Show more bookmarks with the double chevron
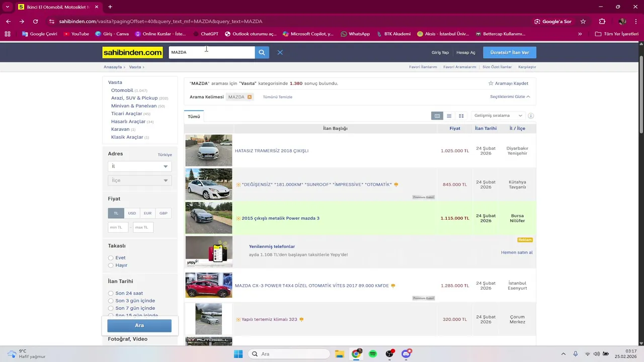This screenshot has width=644, height=362. coord(580,34)
